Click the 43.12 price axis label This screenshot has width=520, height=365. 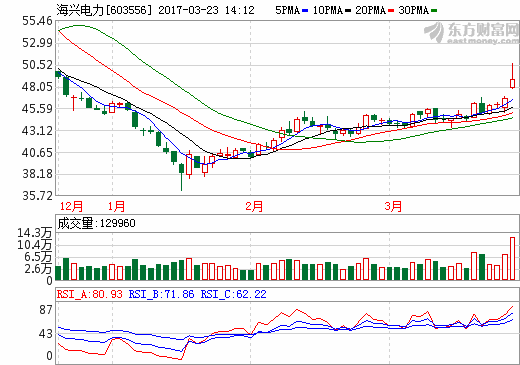37,131
